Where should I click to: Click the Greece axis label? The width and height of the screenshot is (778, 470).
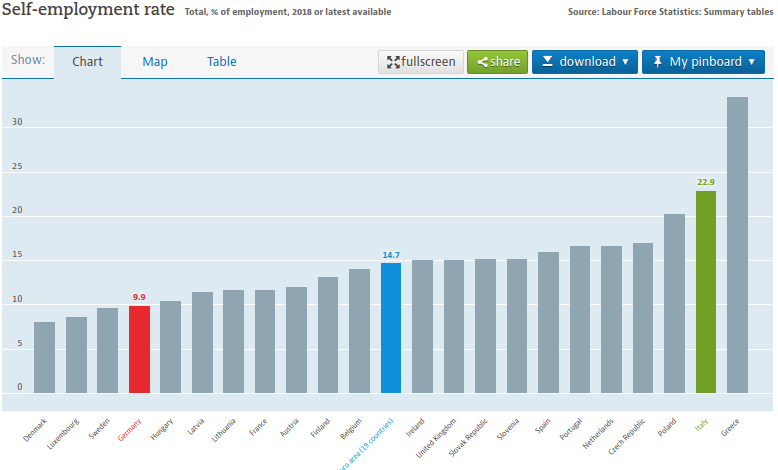pos(730,427)
